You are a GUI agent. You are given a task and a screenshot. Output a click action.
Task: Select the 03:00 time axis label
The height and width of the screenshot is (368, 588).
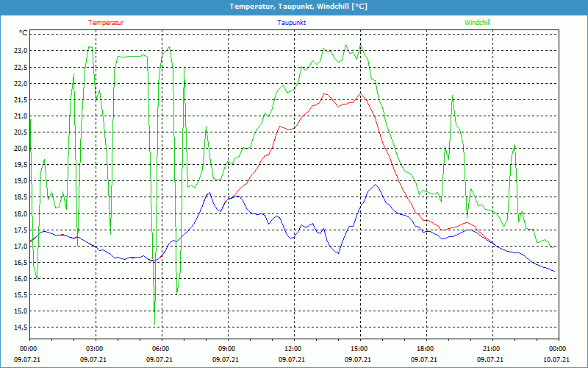click(x=95, y=349)
